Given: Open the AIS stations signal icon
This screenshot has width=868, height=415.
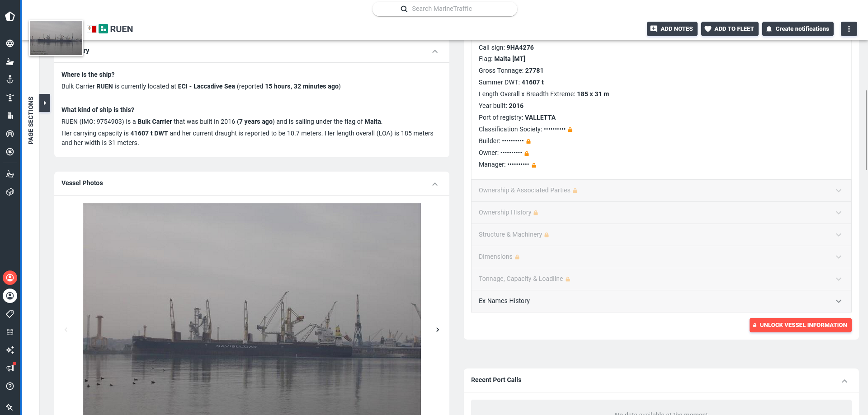Looking at the screenshot, I should tap(10, 134).
